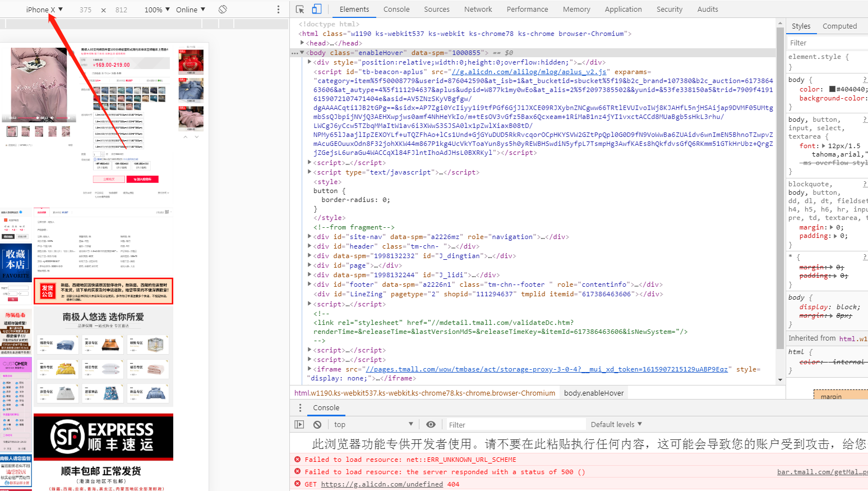Expand the div id site-nav node
This screenshot has height=491, width=868.
click(x=310, y=237)
